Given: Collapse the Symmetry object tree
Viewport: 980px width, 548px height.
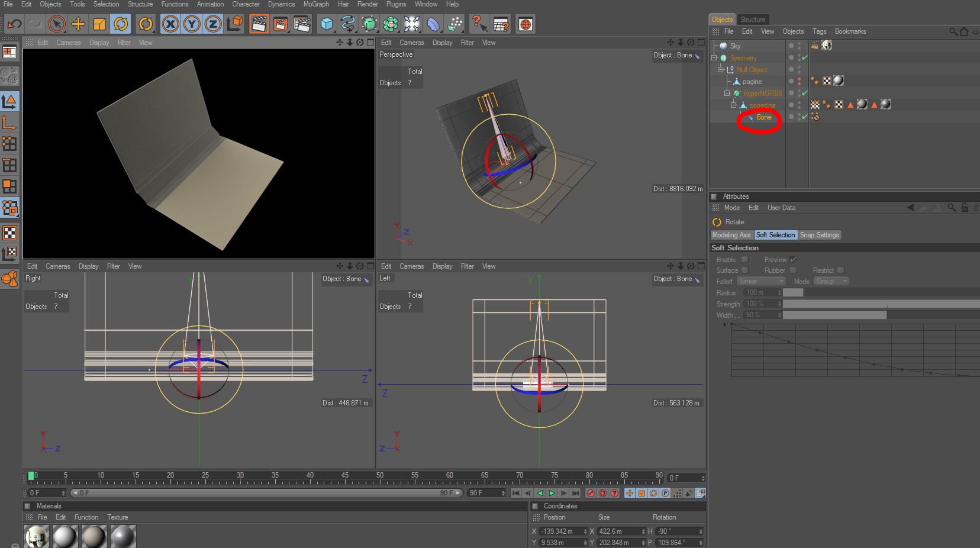Looking at the screenshot, I should (714, 58).
